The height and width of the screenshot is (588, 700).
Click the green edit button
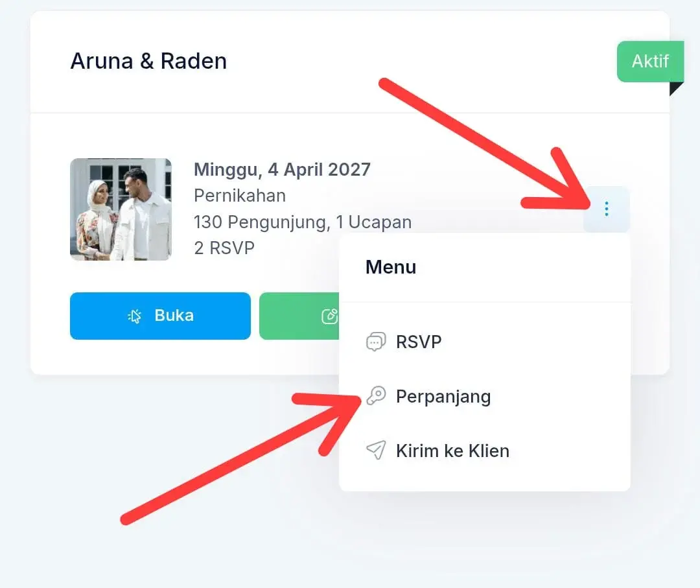tap(299, 316)
